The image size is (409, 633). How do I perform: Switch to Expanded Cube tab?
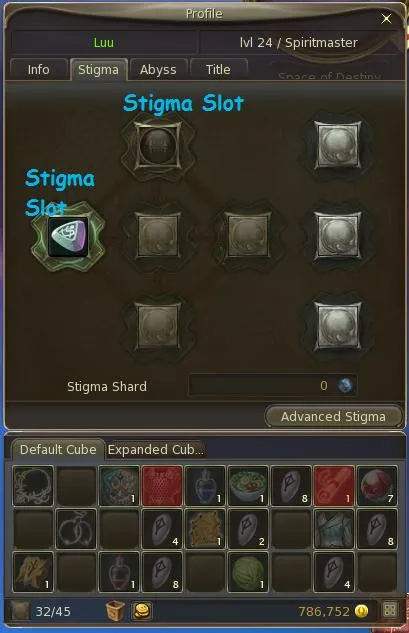[x=155, y=449]
